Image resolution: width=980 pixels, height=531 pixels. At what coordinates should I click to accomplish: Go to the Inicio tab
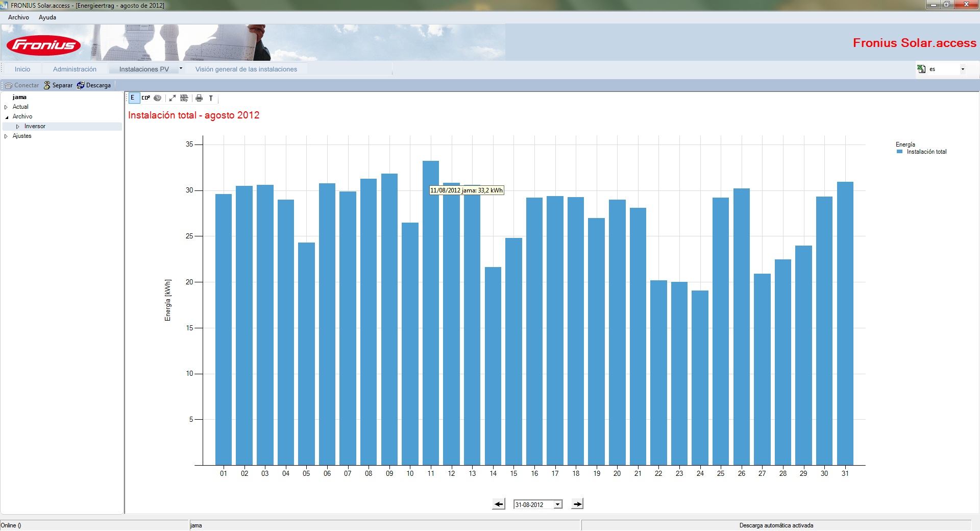point(22,69)
